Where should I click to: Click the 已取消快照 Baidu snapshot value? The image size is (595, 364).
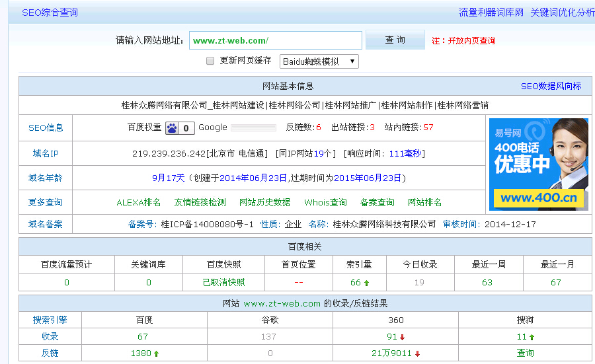coord(224,283)
